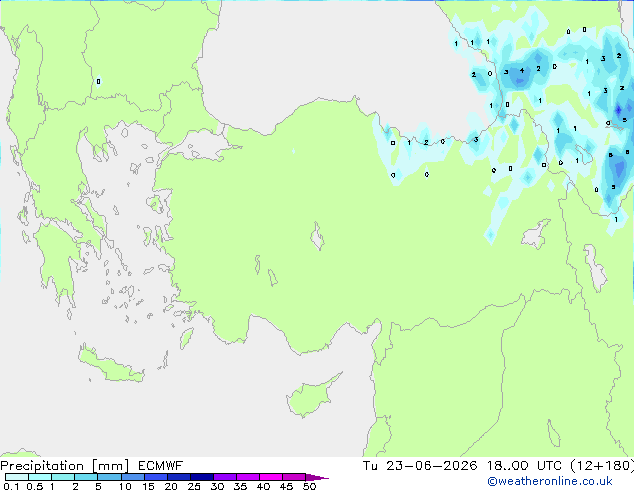634x490 pixels.
Task: Click the legend label '50'
Action: 309,486
